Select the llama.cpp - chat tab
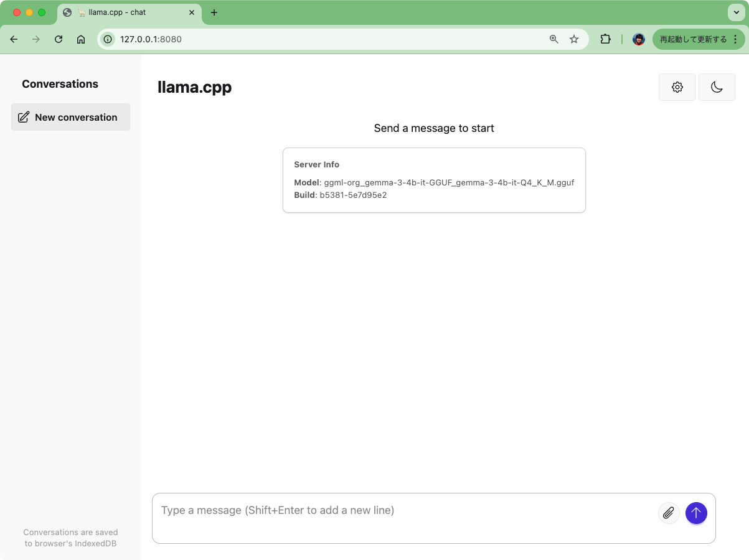 click(130, 12)
